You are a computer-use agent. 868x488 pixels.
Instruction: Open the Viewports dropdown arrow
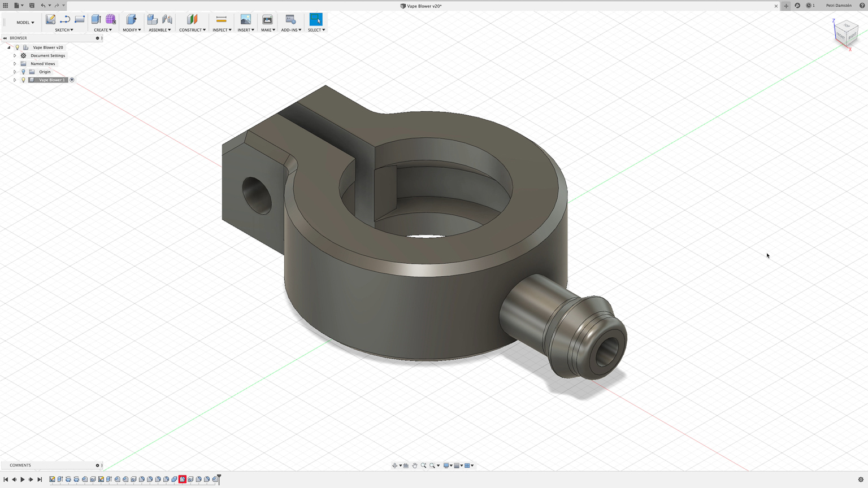(472, 466)
